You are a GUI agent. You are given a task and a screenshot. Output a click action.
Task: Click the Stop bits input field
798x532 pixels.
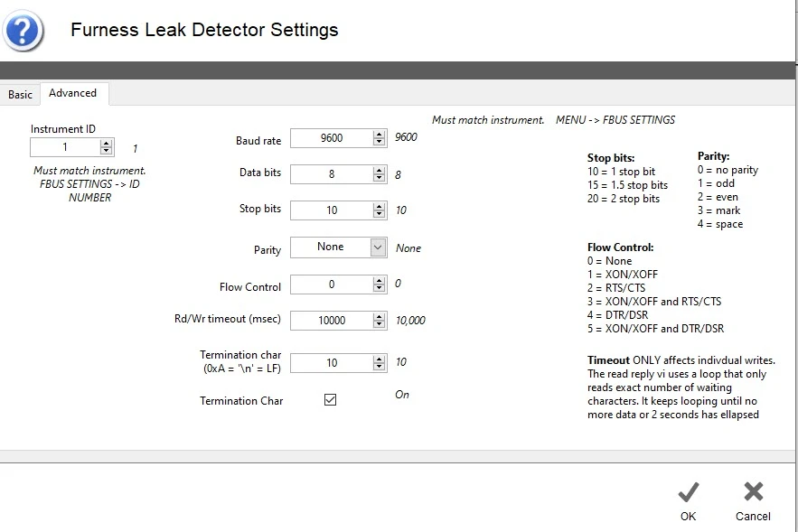[x=331, y=210]
